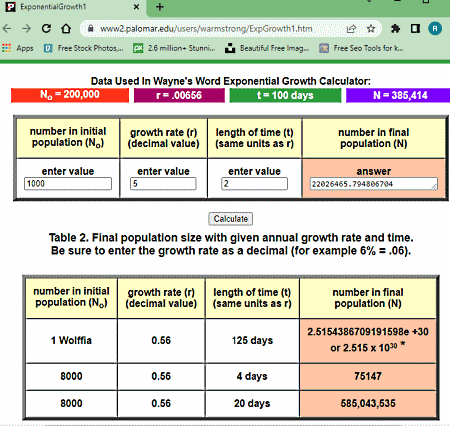Click the address bar URL
450x426 pixels.
click(206, 29)
